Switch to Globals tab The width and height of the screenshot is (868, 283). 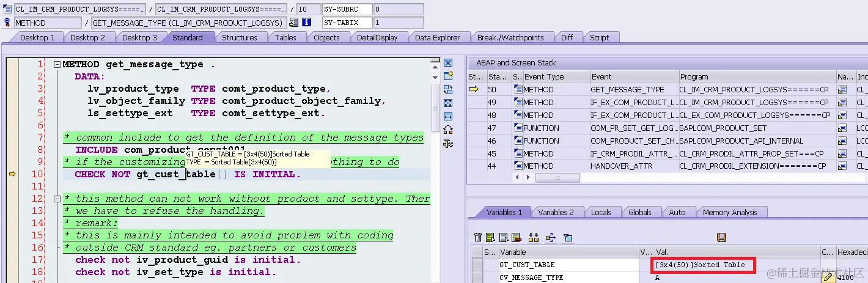tap(639, 213)
